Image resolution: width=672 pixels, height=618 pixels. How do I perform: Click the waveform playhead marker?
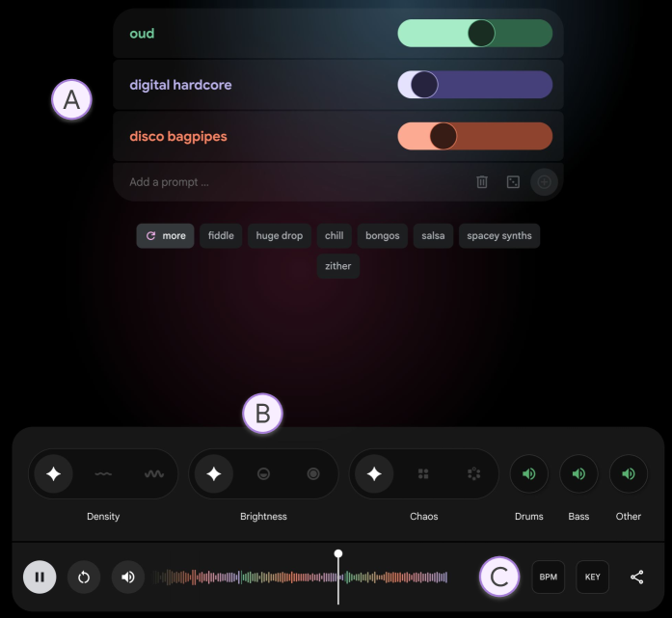(x=338, y=554)
